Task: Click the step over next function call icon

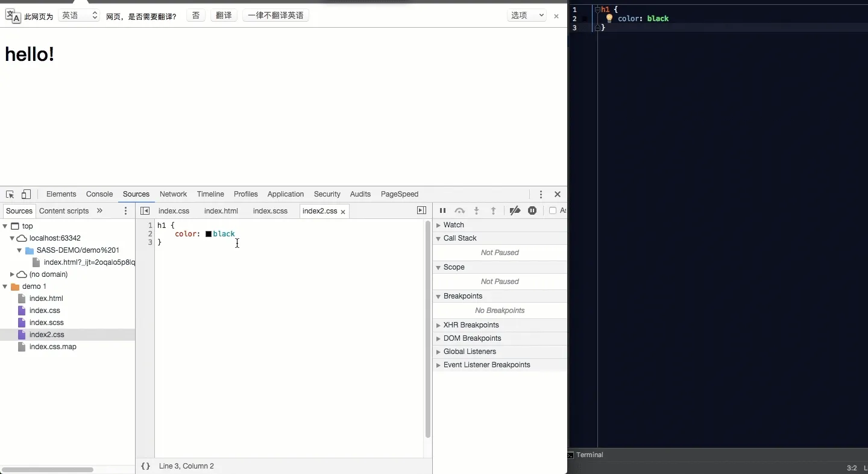Action: pos(459,210)
